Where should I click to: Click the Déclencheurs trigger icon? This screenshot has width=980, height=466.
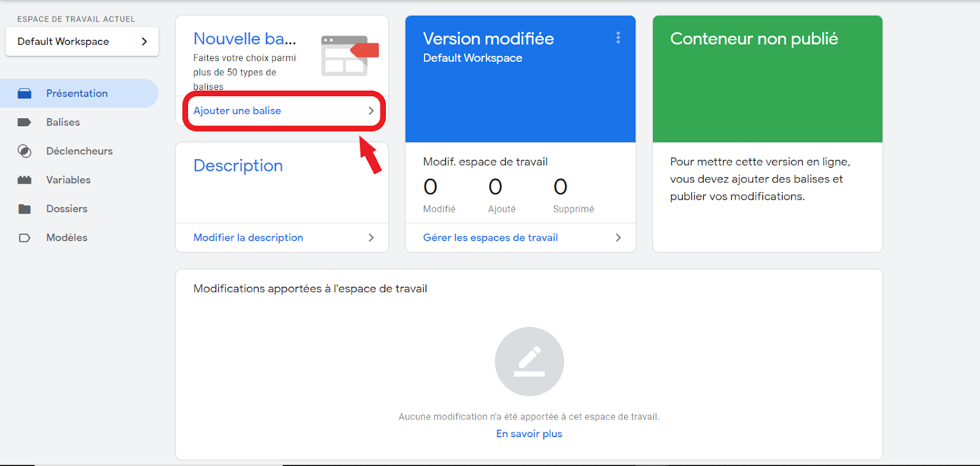tap(24, 151)
